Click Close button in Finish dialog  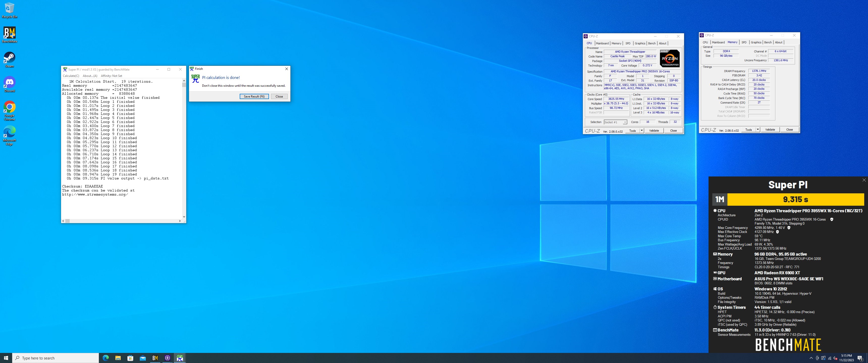[x=279, y=97]
